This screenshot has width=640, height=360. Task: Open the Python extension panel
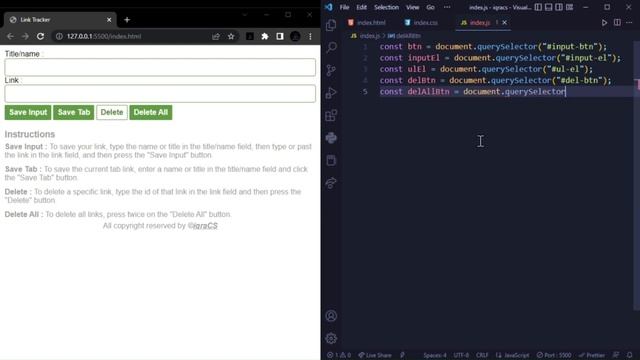331,138
